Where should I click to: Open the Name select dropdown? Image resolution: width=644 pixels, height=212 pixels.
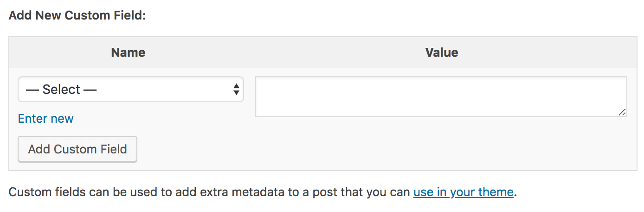130,89
